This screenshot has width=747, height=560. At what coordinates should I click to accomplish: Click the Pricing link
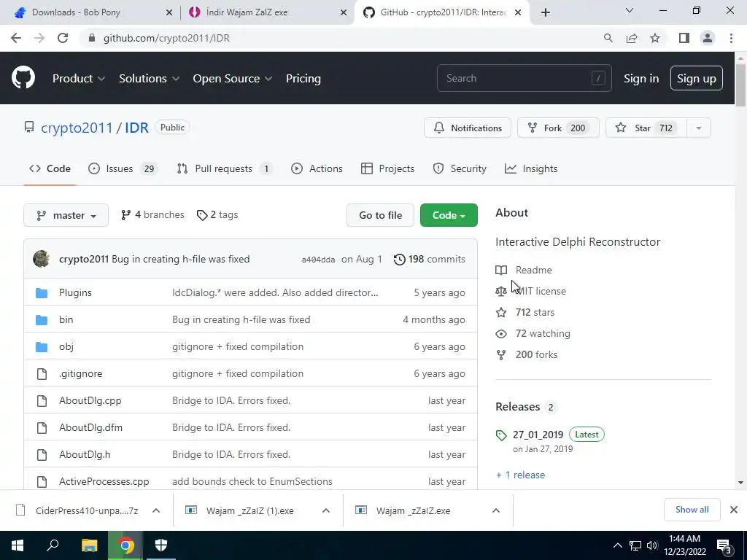[303, 79]
